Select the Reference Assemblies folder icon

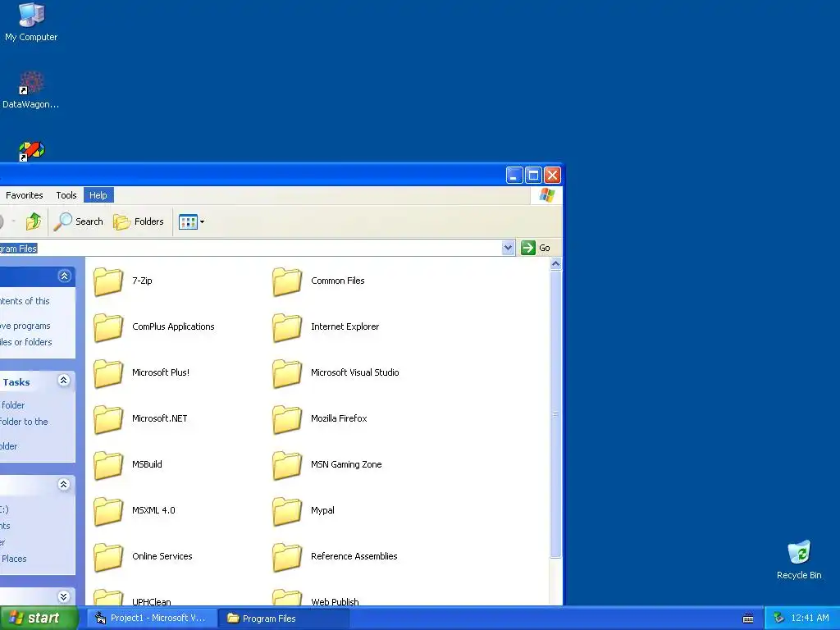(x=287, y=558)
